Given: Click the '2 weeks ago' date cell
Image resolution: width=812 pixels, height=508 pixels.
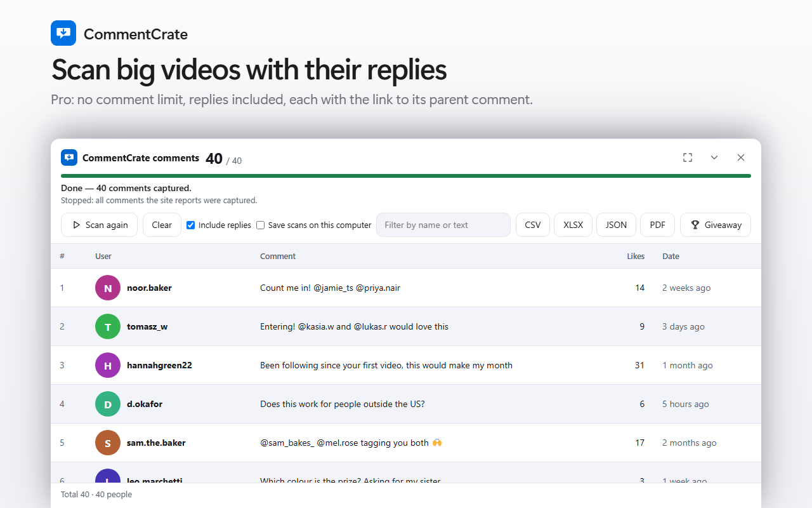Looking at the screenshot, I should (686, 288).
